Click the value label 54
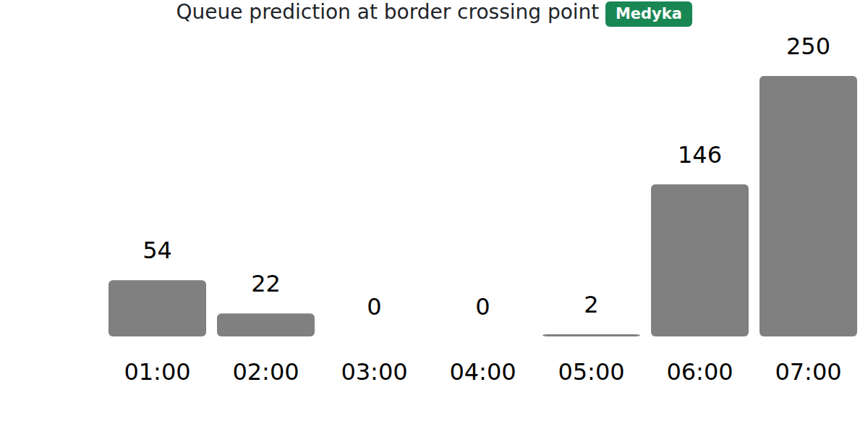This screenshot has width=868, height=424. pos(157,251)
